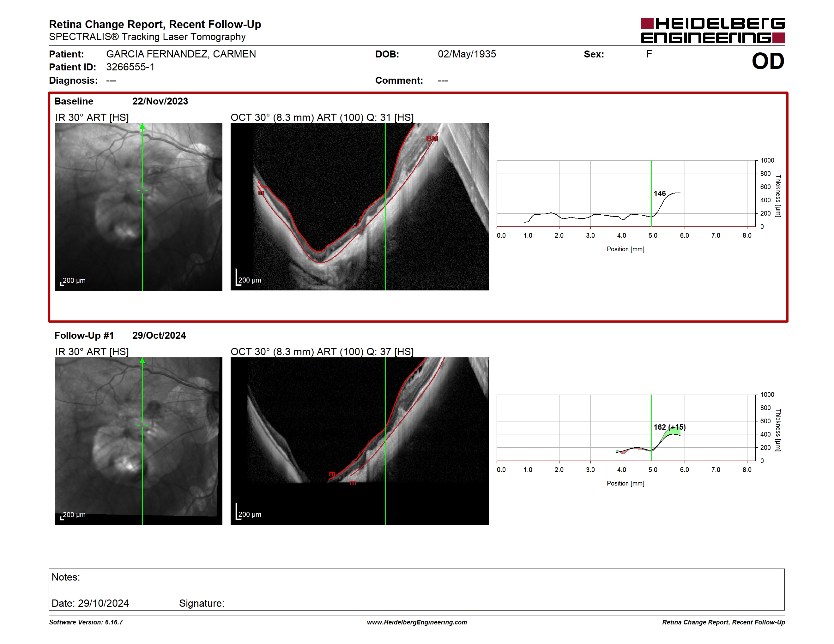Click the Heidelberg Engineering logo

coord(713,31)
